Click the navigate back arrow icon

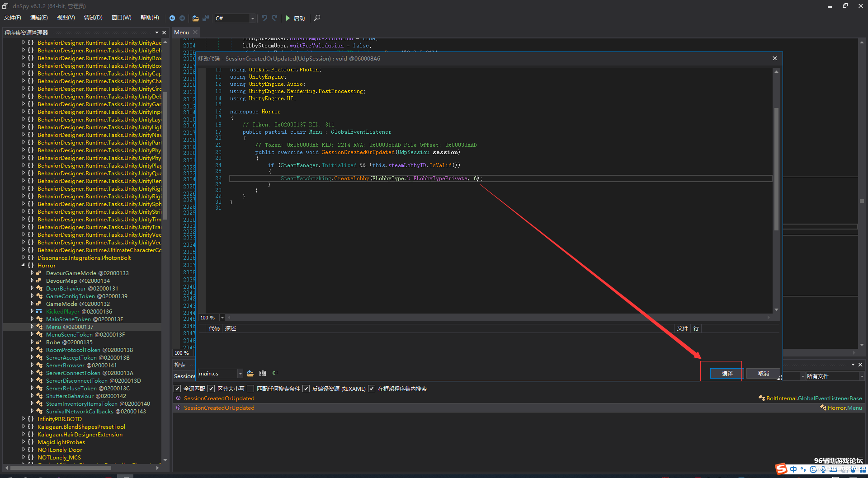(x=172, y=18)
